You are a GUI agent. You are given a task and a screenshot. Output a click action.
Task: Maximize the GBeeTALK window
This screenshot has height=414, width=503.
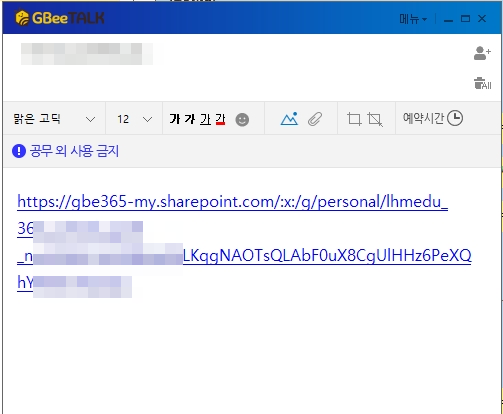click(465, 19)
